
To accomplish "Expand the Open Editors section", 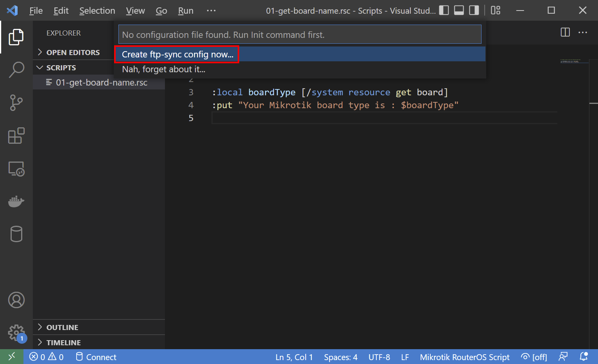I will point(73,52).
